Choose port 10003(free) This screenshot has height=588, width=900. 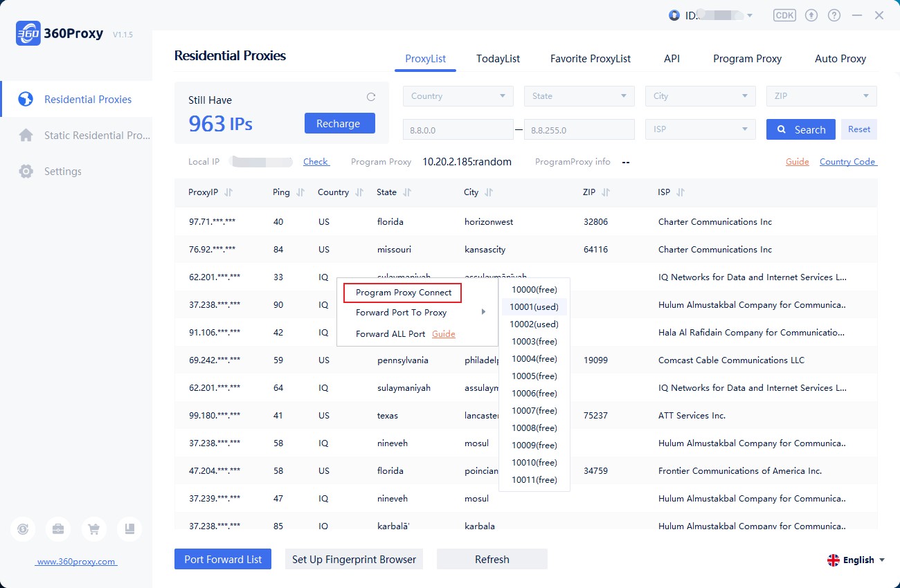[534, 341]
